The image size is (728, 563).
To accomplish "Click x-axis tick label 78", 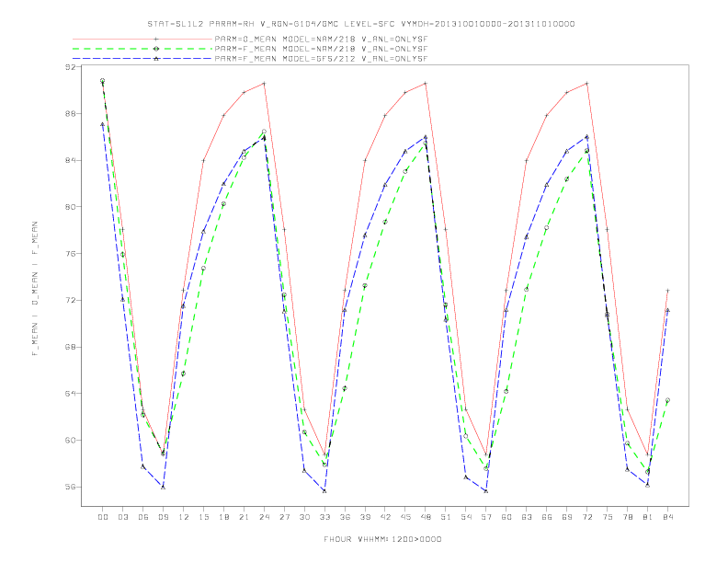I will tap(628, 517).
